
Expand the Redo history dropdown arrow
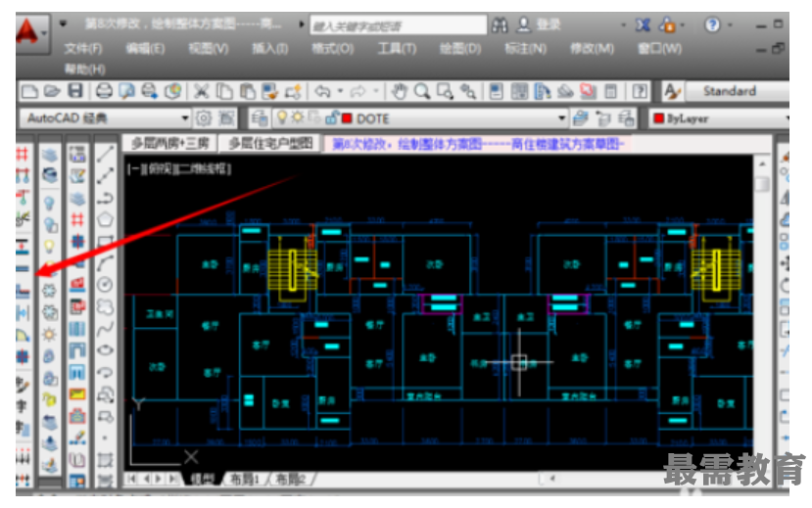click(x=375, y=92)
